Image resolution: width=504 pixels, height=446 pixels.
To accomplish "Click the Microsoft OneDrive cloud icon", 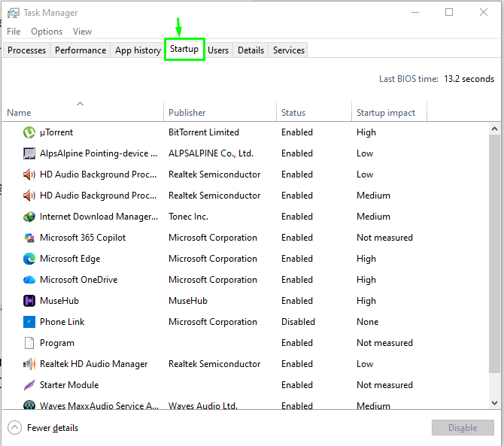I will [29, 280].
